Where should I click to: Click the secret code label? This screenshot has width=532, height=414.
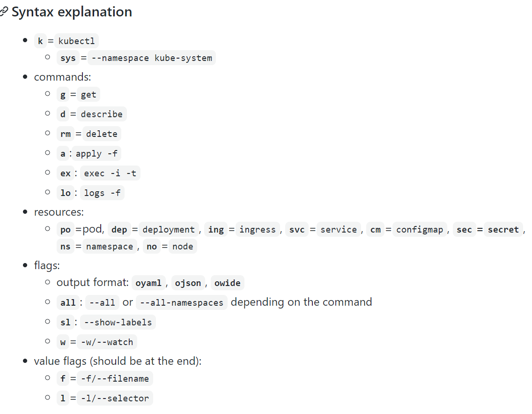tap(503, 230)
